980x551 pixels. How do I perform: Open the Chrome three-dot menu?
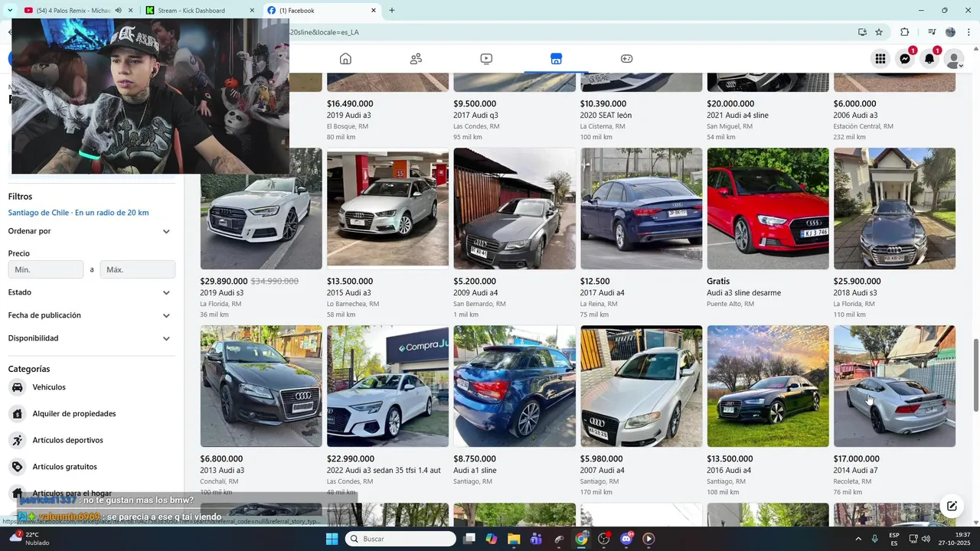point(969,32)
